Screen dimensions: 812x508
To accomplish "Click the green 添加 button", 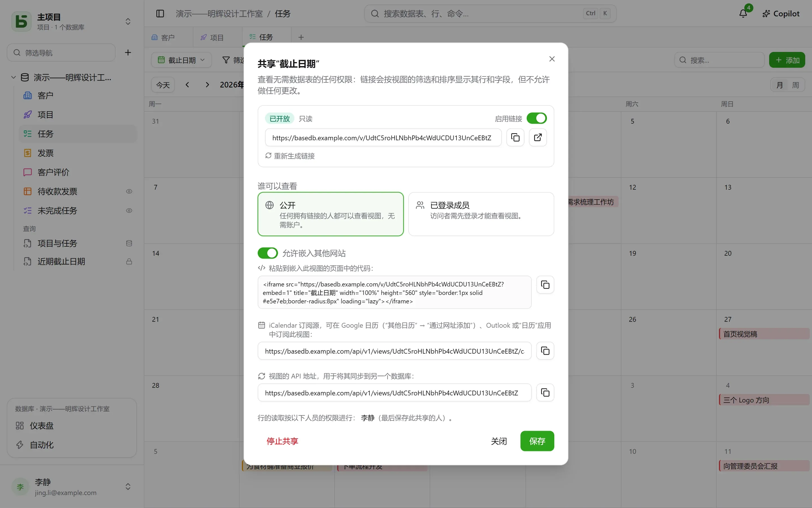I will coord(787,60).
